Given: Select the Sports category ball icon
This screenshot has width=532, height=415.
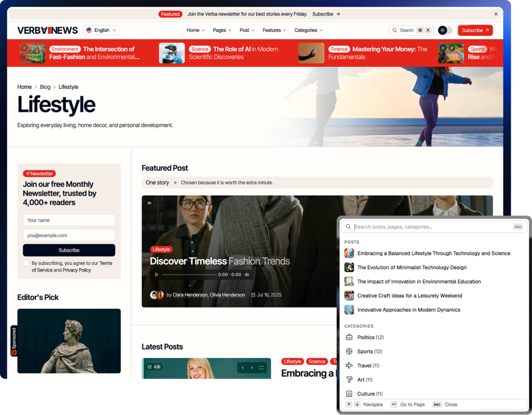Looking at the screenshot, I should pyautogui.click(x=349, y=351).
